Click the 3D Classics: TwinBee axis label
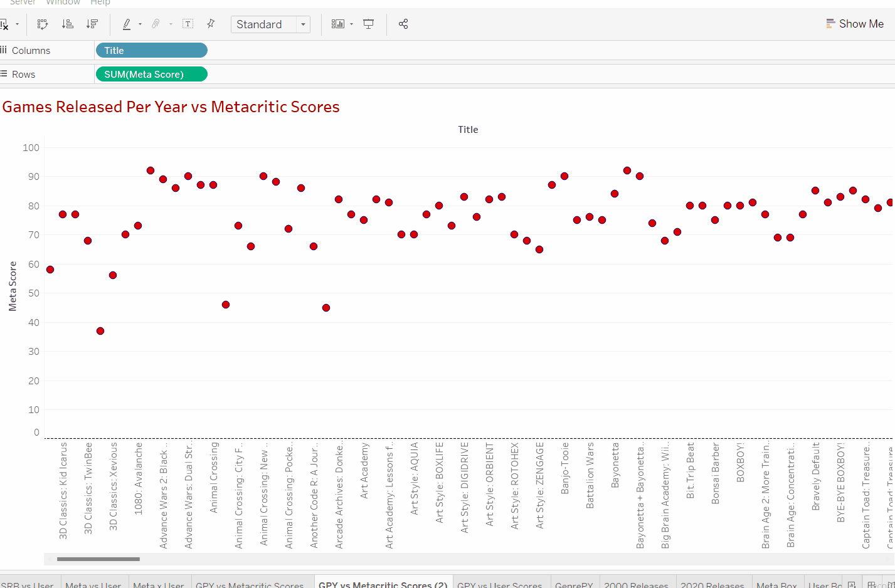Viewport: 895px width, 588px height. [88, 489]
